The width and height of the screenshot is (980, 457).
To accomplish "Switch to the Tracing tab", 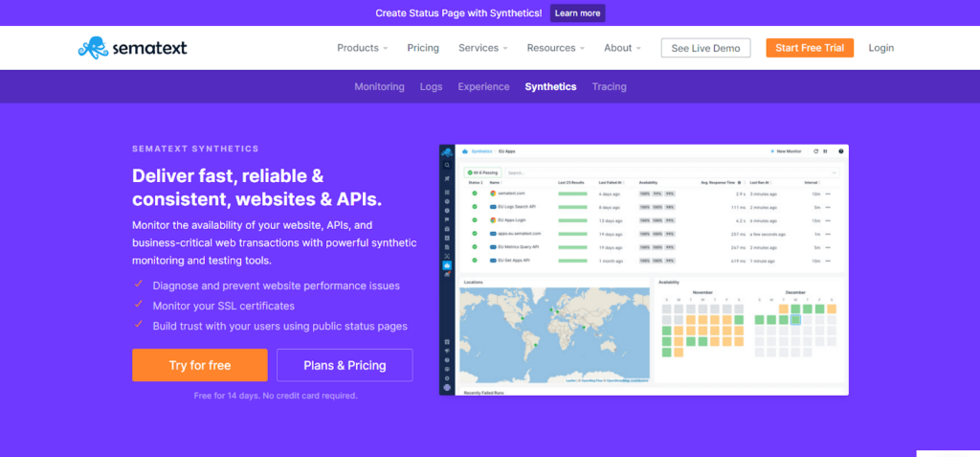I will click(x=610, y=86).
